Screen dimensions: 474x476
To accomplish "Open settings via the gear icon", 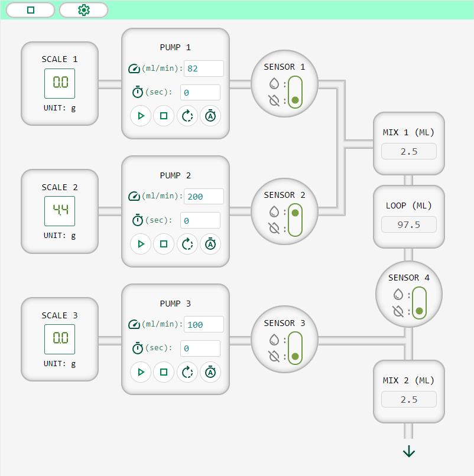I will pyautogui.click(x=83, y=10).
